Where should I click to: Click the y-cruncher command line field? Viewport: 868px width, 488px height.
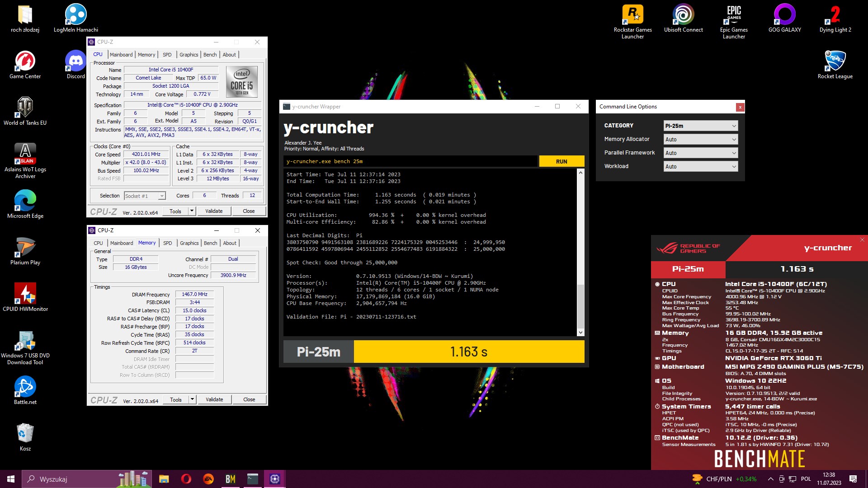click(410, 161)
